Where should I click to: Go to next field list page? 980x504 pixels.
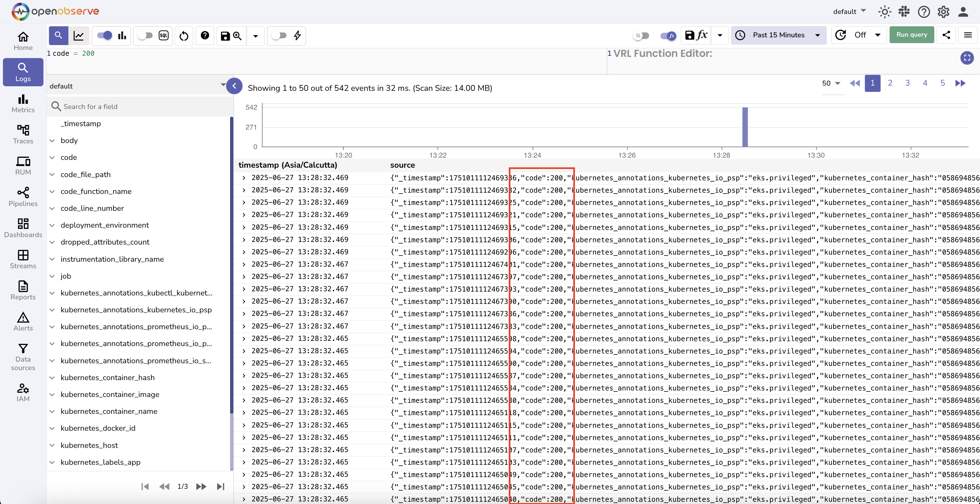[201, 486]
